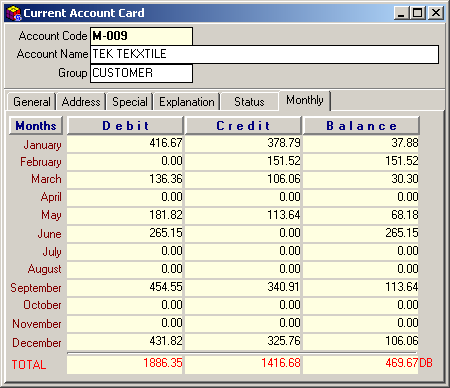Click September balance value 113.64
The height and width of the screenshot is (388, 450).
click(x=360, y=287)
